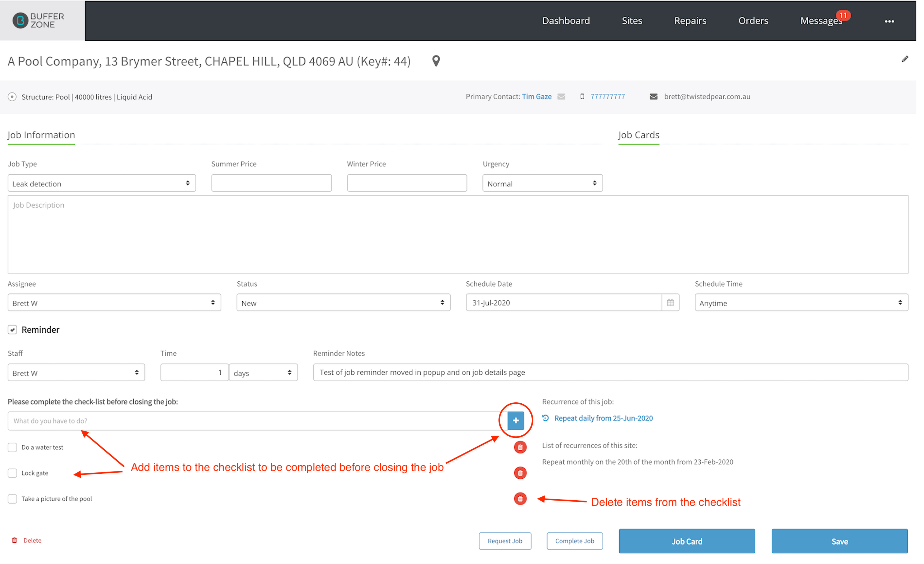Open the Schedule Time dropdown

(802, 302)
